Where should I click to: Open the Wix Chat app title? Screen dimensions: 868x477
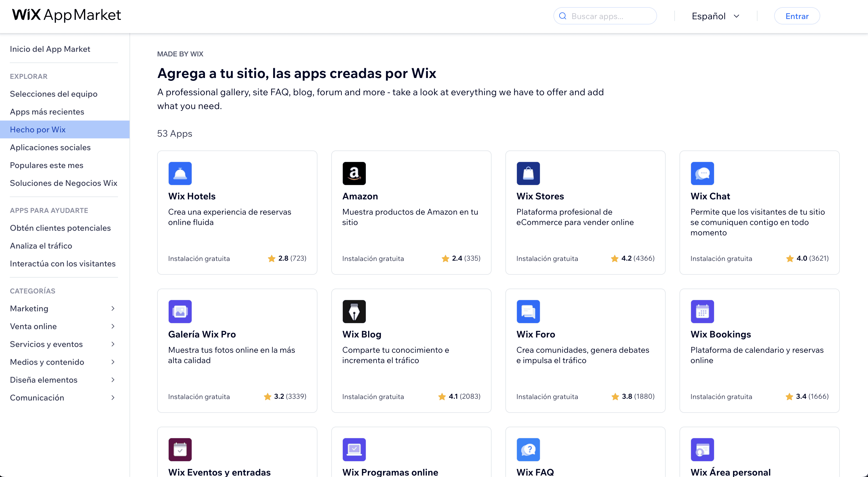[x=710, y=196]
